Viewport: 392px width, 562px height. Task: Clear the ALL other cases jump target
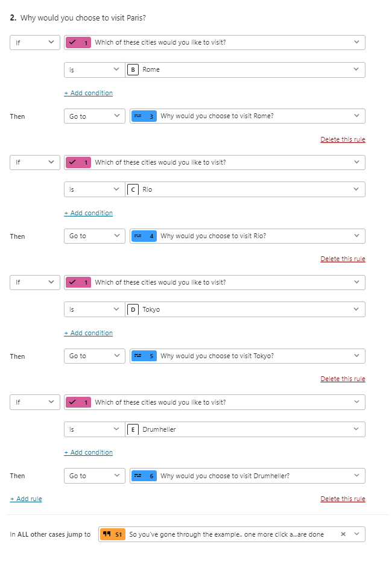point(343,534)
